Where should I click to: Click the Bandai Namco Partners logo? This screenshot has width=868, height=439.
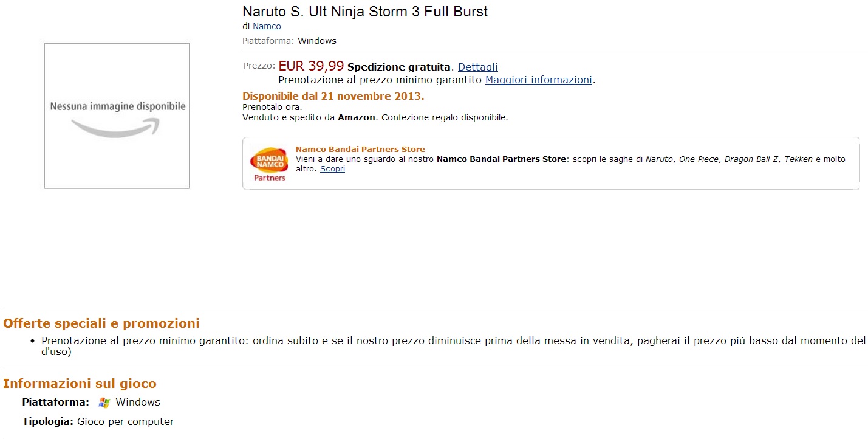tap(268, 164)
